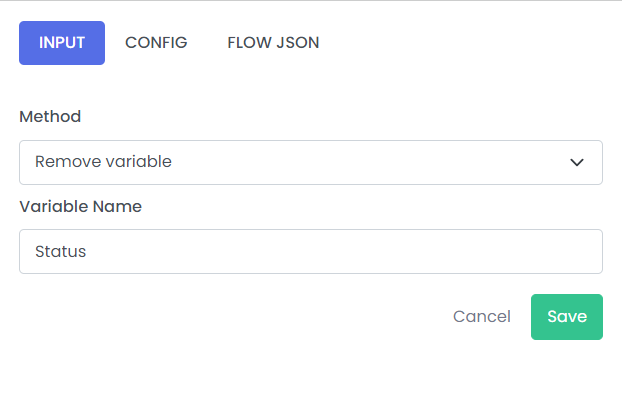Save the variable settings
This screenshot has height=412, width=622.
567,317
